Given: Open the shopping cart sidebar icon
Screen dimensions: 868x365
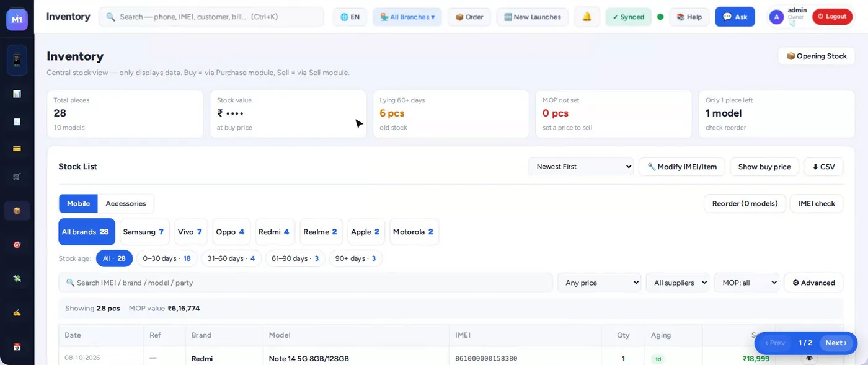Looking at the screenshot, I should pos(17,177).
